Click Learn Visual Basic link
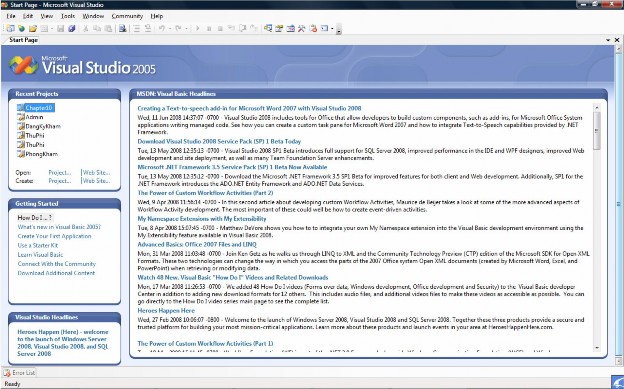 point(40,255)
